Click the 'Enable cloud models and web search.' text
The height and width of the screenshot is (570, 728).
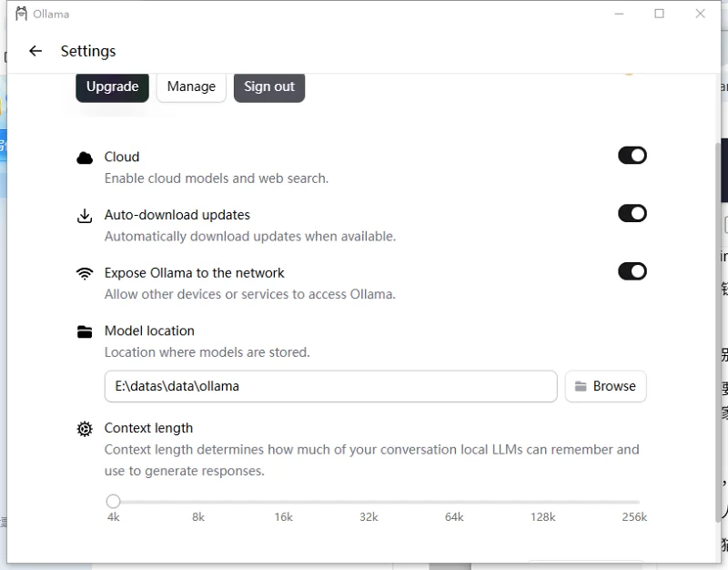tap(217, 178)
